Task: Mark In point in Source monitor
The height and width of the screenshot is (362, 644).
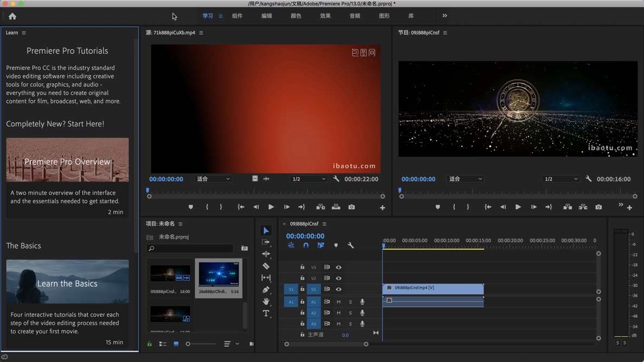Action: click(x=207, y=207)
